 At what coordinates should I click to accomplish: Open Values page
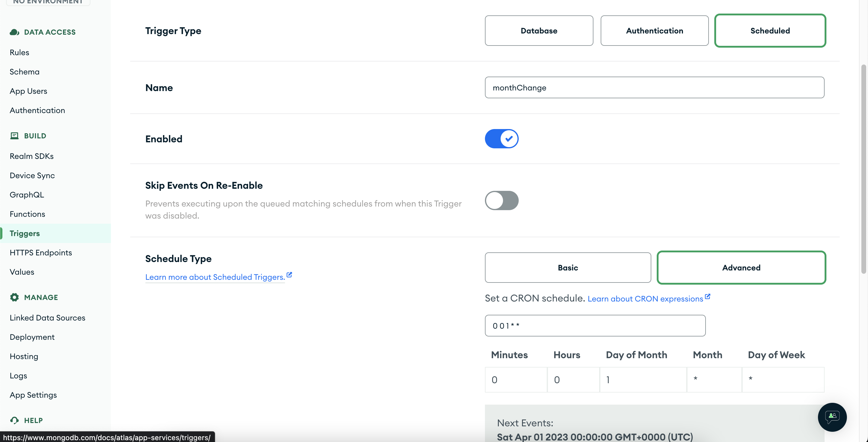22,272
